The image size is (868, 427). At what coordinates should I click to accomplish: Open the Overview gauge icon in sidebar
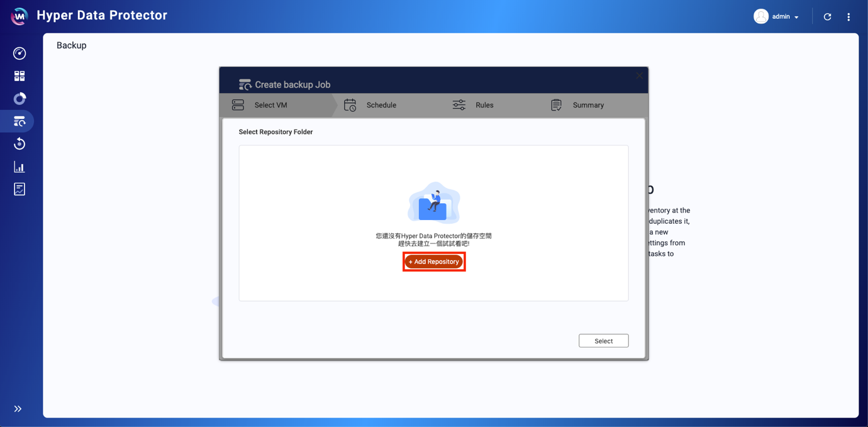(19, 53)
